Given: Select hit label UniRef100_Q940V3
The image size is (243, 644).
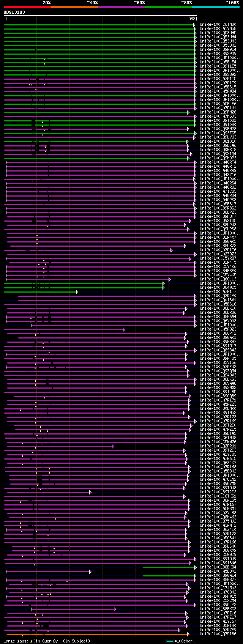Looking at the screenshot, I should coord(218,375).
